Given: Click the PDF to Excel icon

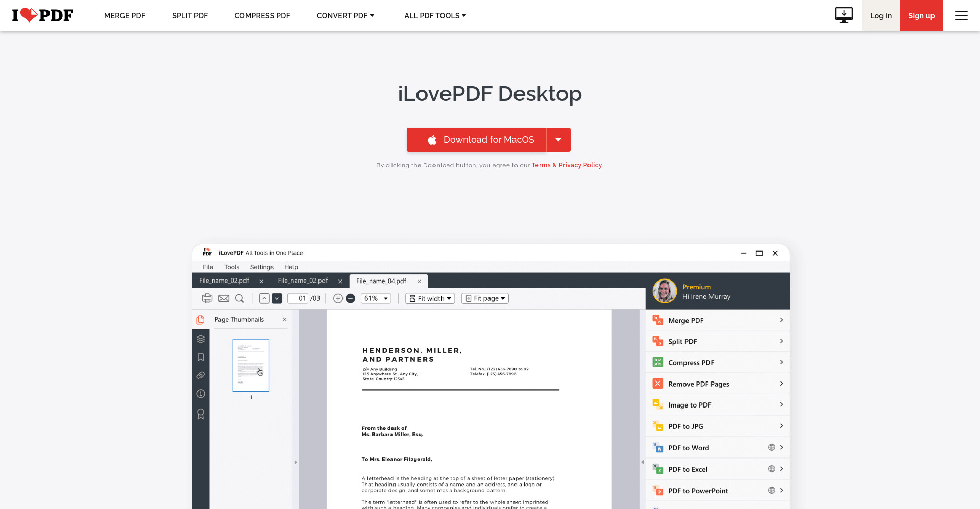Looking at the screenshot, I should coord(658,469).
